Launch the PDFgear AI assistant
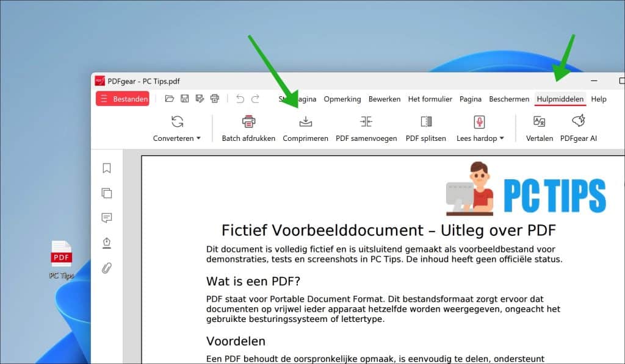Viewport: 625px width, 364px height. pos(579,127)
